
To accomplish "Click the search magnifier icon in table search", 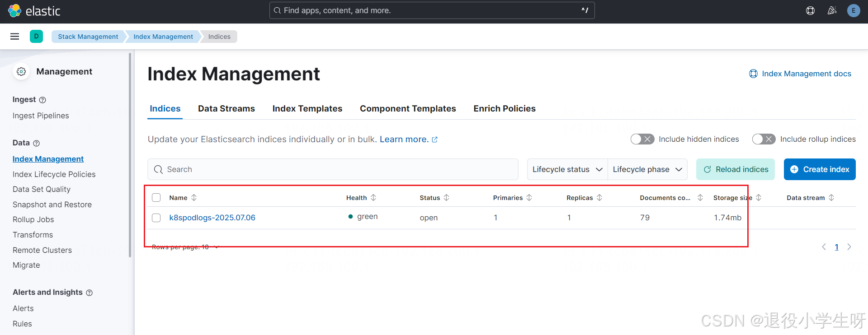I will coord(158,169).
